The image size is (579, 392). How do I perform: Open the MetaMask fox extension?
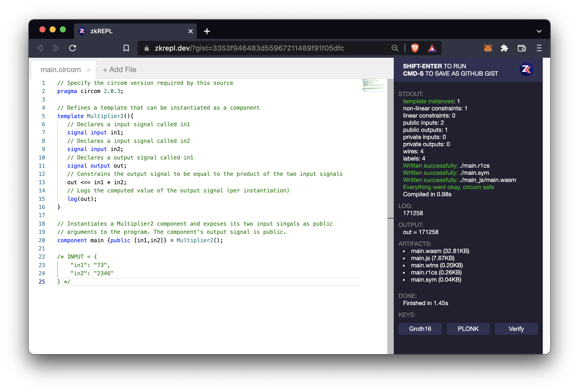[488, 48]
